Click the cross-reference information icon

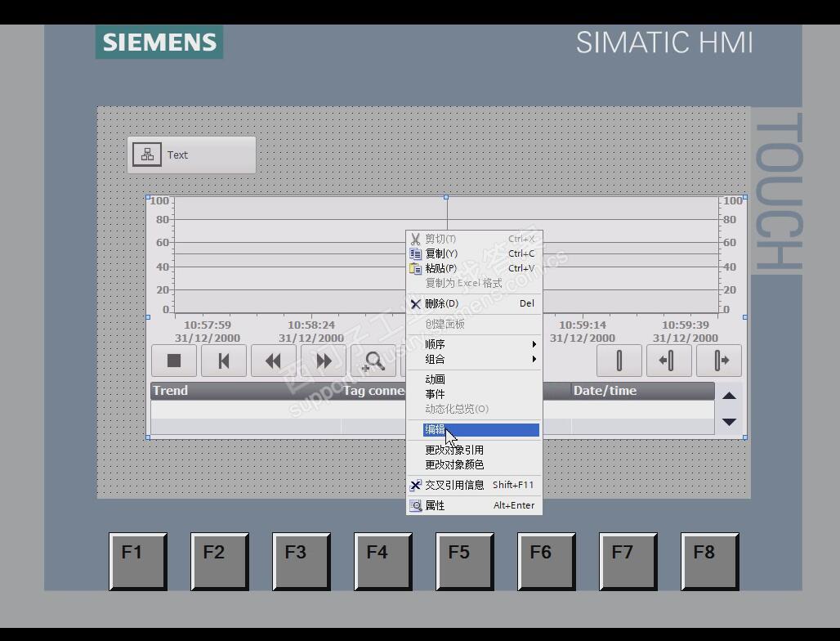click(415, 485)
